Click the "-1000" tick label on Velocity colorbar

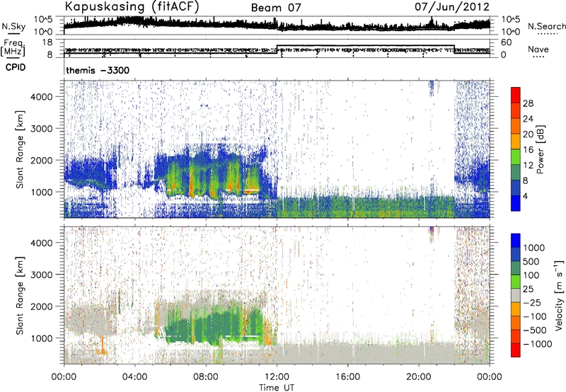[537, 344]
